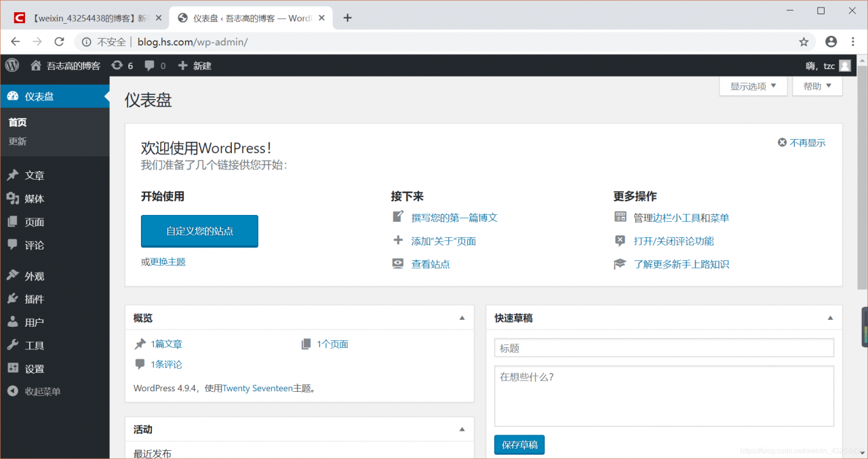Open the WordPress logo menu
This screenshot has height=459, width=868.
click(x=12, y=65)
